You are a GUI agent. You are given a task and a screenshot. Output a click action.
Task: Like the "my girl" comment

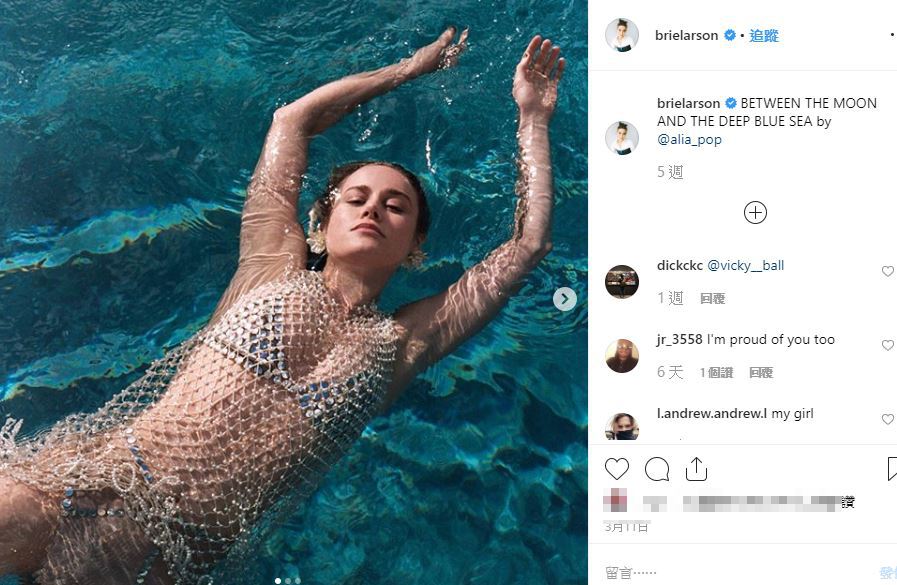pos(887,419)
